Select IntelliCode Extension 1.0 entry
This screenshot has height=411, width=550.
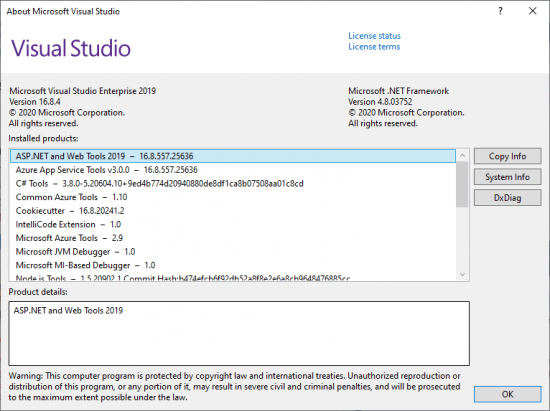(233, 224)
